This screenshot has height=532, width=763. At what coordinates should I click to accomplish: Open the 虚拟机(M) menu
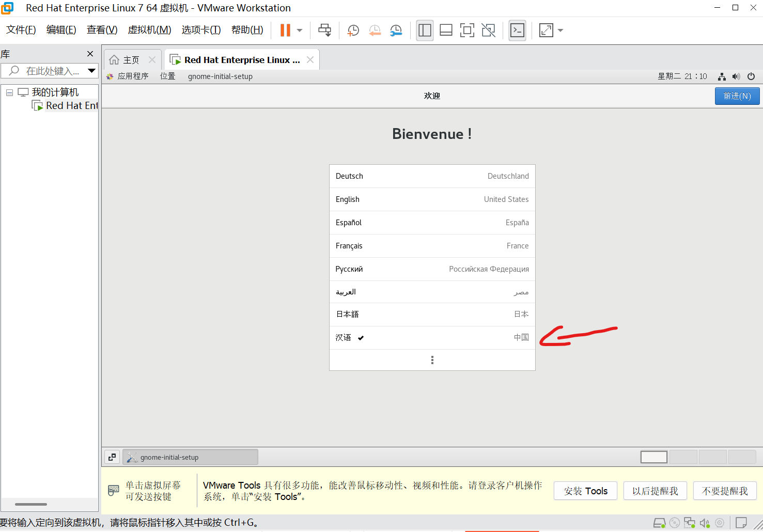coord(149,29)
